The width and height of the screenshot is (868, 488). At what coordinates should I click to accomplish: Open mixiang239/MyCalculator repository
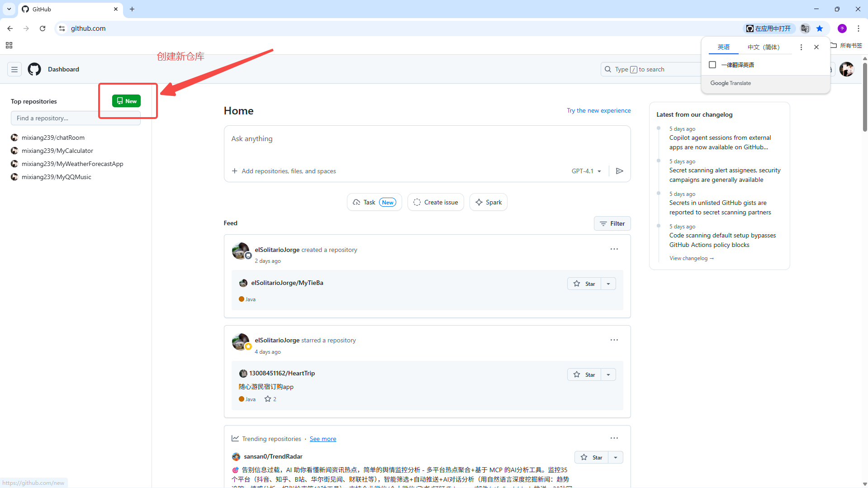tap(57, 151)
